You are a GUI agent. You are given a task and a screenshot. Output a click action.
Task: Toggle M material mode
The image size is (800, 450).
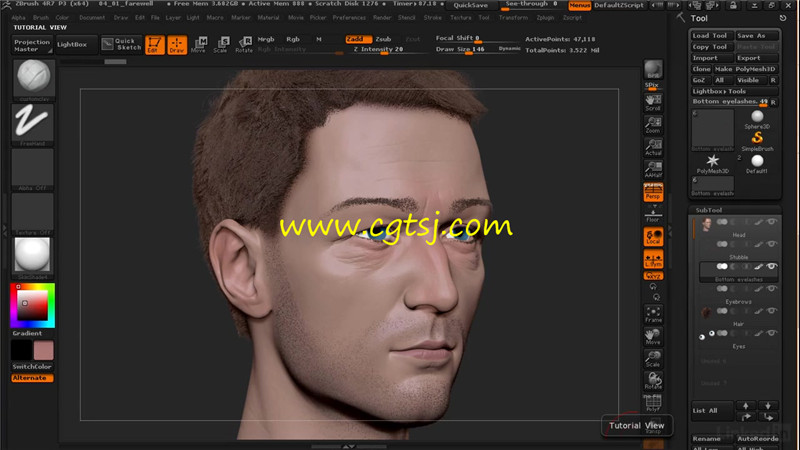[x=319, y=39]
